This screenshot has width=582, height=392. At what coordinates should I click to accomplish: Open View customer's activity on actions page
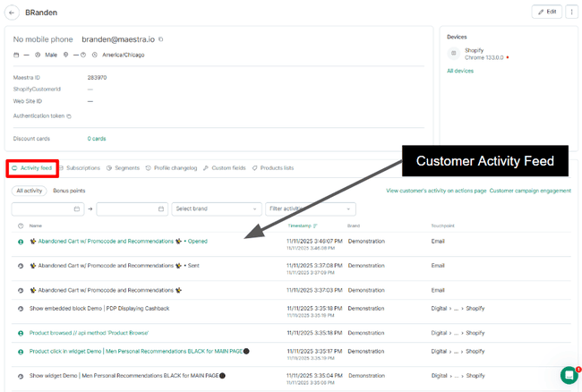[436, 191]
